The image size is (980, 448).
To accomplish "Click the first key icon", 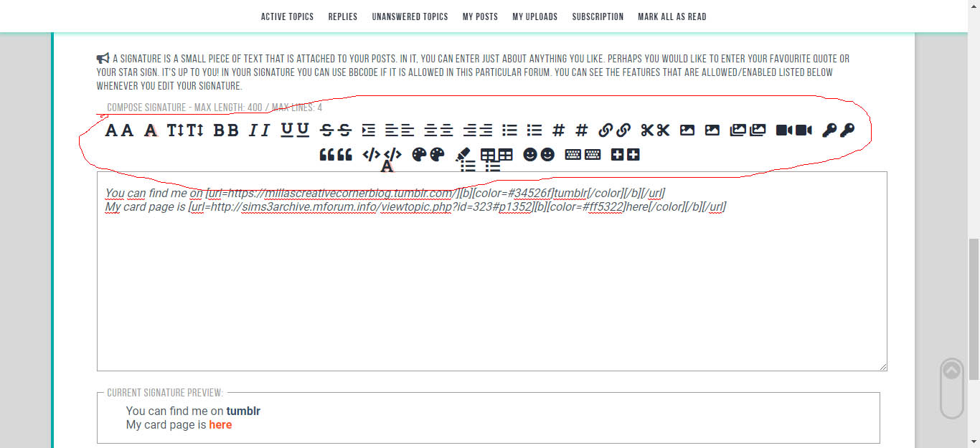I will tap(829, 130).
